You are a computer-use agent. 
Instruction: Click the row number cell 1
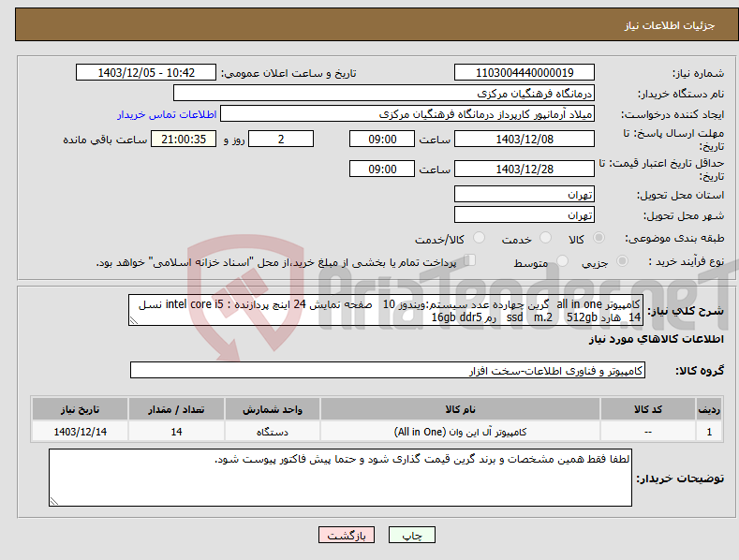point(709,432)
